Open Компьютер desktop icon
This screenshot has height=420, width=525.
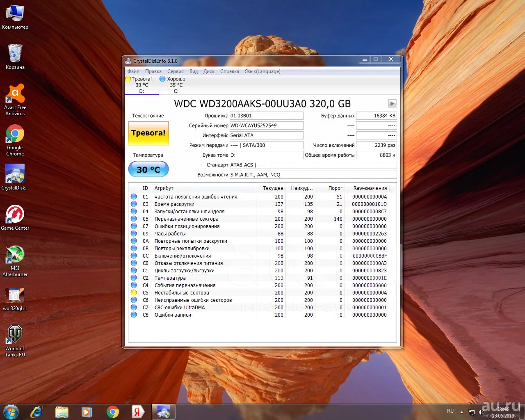[15, 17]
